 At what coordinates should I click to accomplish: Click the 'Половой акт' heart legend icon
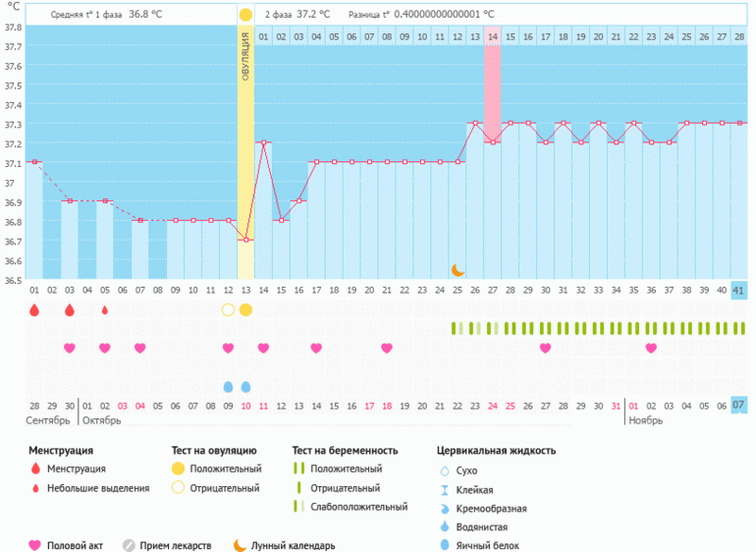[x=36, y=545]
